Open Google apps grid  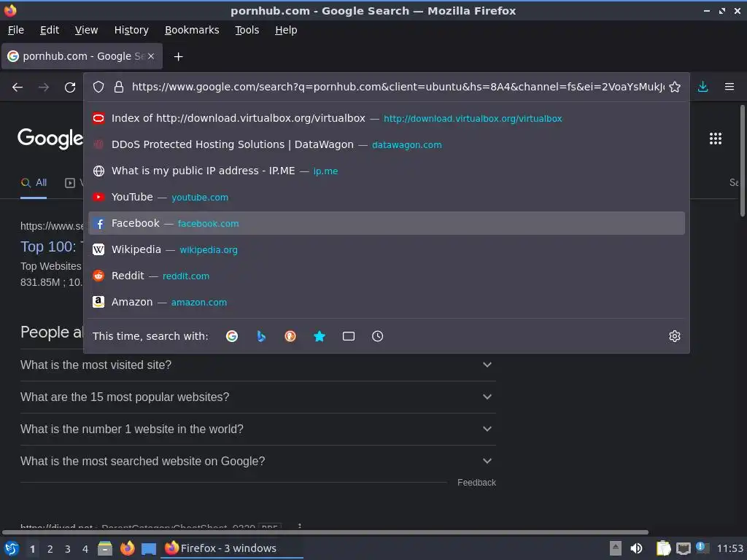[x=716, y=139]
